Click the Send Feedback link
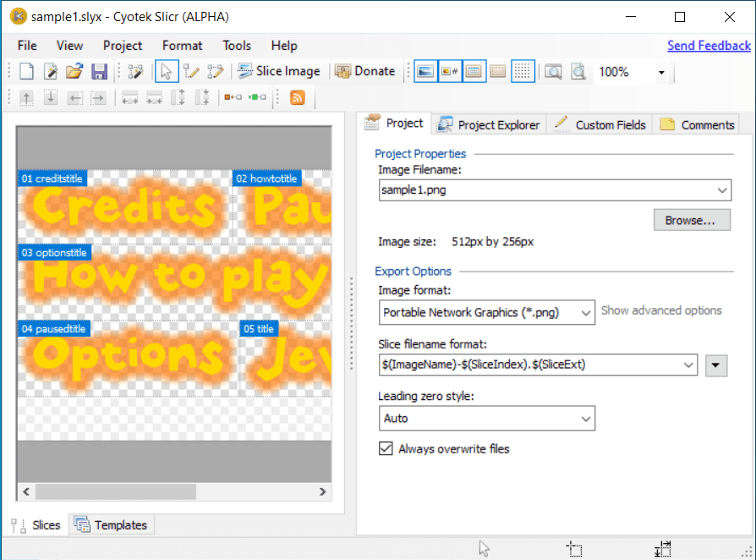 (x=709, y=46)
